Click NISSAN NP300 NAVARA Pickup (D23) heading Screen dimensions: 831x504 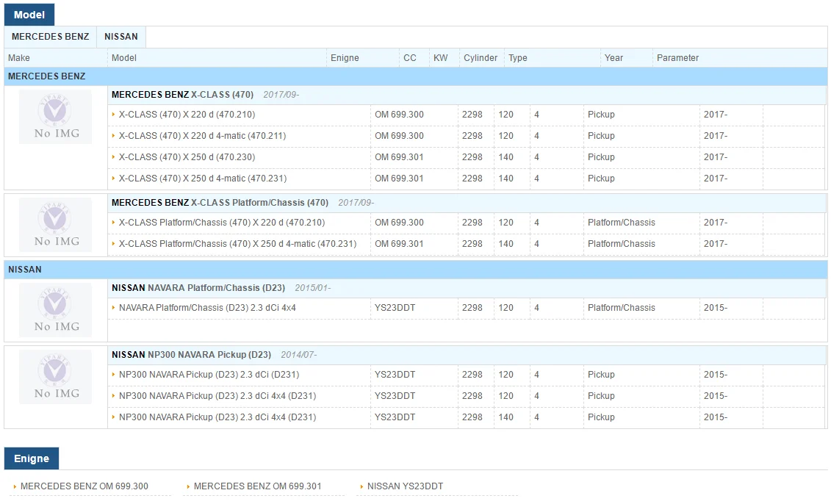(x=191, y=355)
